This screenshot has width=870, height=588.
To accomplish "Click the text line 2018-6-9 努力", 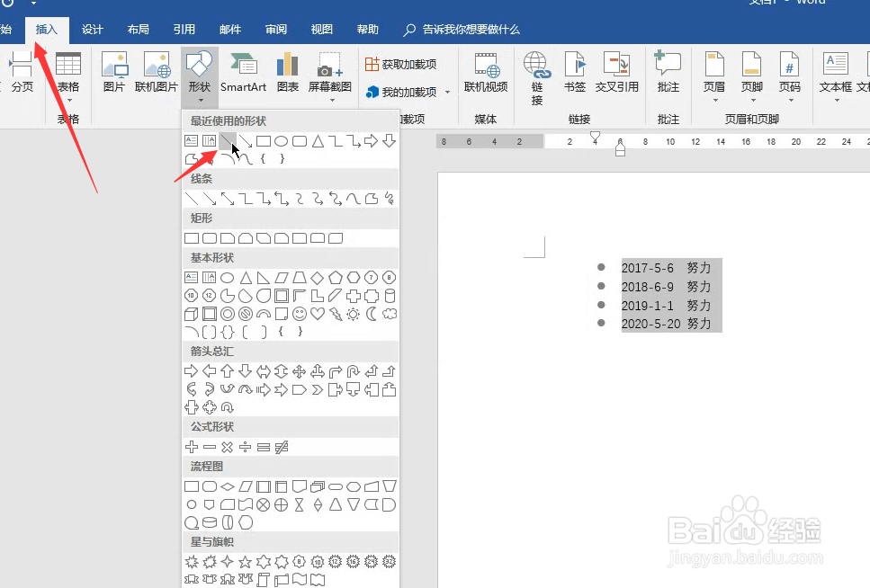I will 666,287.
